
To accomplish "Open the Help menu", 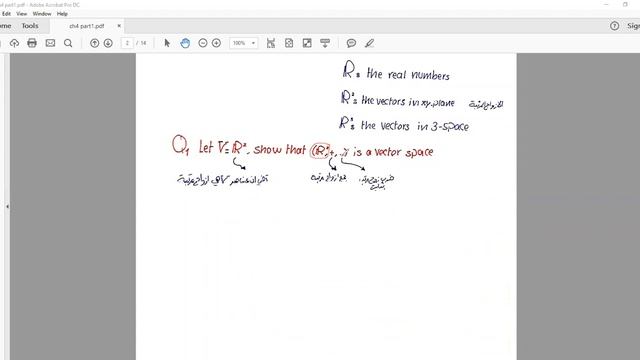I will 62,13.
